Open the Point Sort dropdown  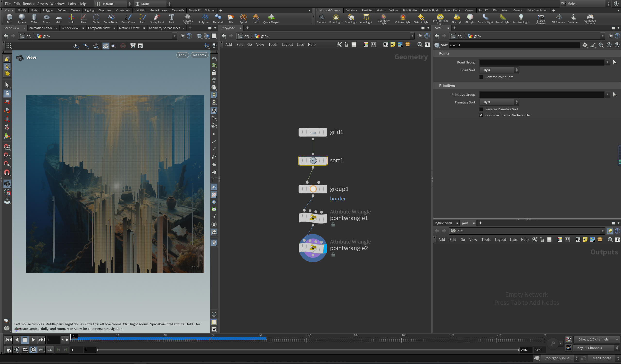(499, 70)
